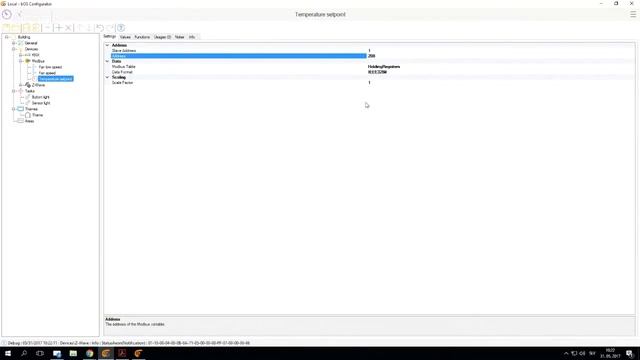Click the Modbus device icon in tree
This screenshot has width=640, height=360.
[x=28, y=61]
